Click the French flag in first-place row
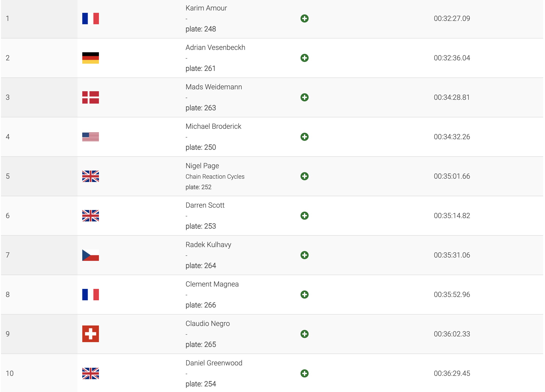This screenshot has height=392, width=545. point(90,19)
